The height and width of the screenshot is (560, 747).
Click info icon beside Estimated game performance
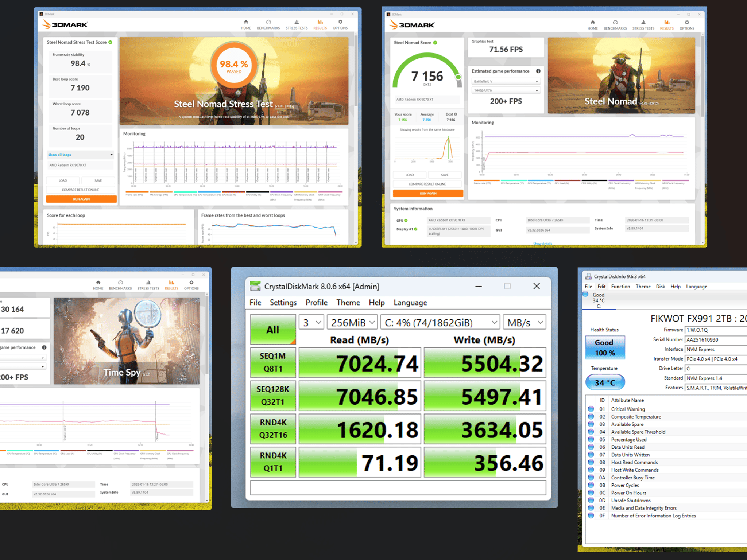coord(538,71)
